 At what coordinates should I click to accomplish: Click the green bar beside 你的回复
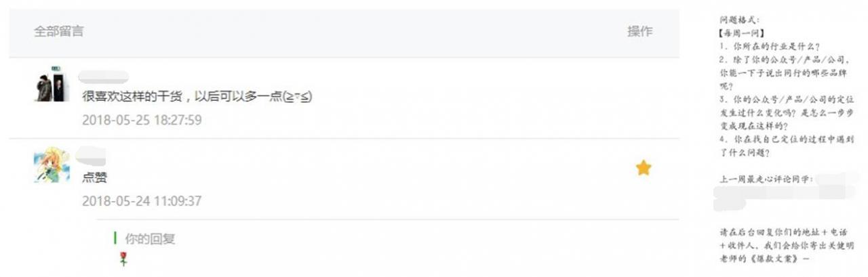115,238
